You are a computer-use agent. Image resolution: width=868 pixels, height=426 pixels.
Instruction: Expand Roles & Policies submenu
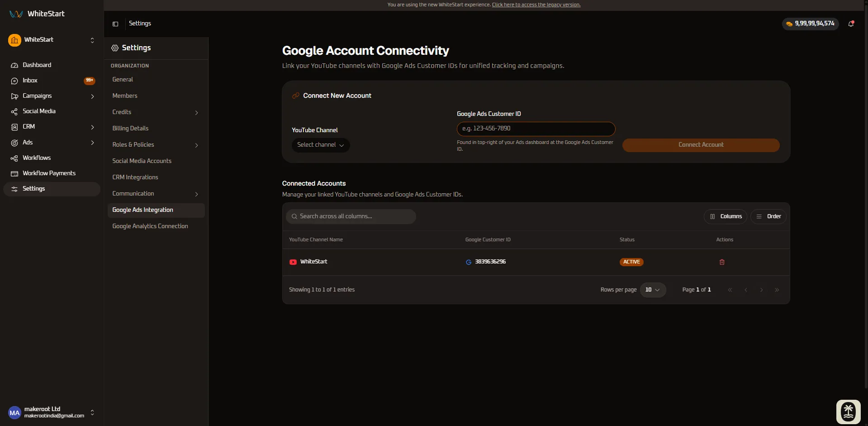pyautogui.click(x=196, y=145)
